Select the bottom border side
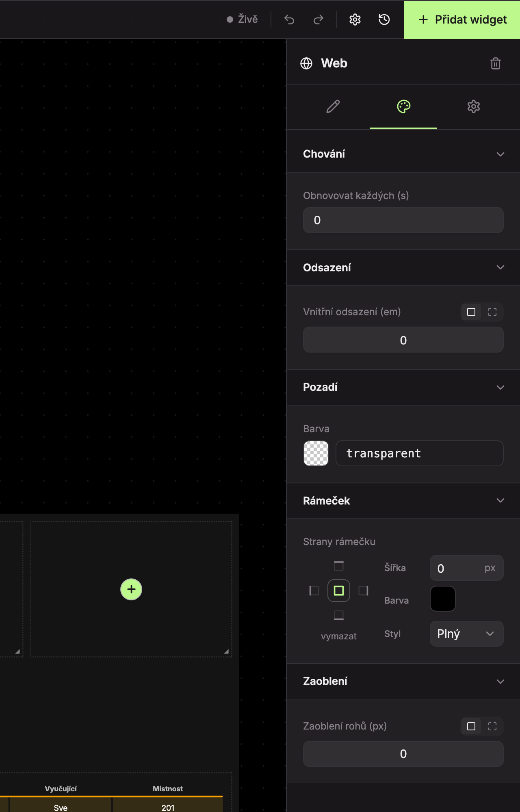 [339, 615]
